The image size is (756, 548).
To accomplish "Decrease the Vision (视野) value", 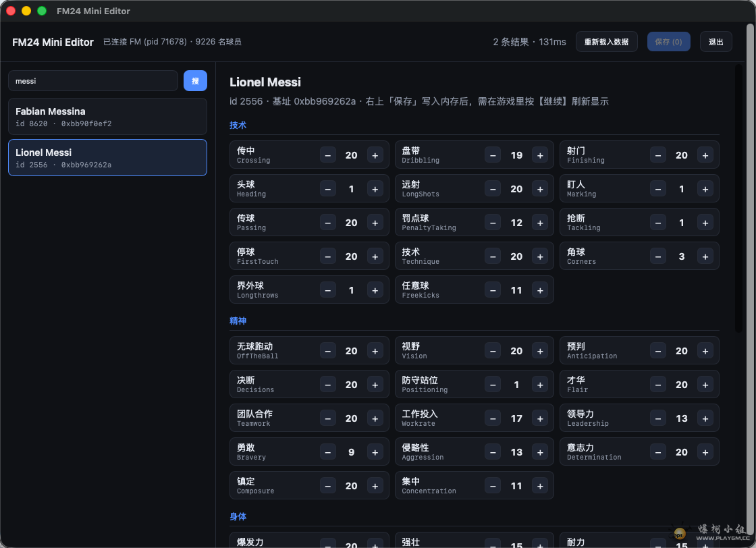I will point(493,351).
